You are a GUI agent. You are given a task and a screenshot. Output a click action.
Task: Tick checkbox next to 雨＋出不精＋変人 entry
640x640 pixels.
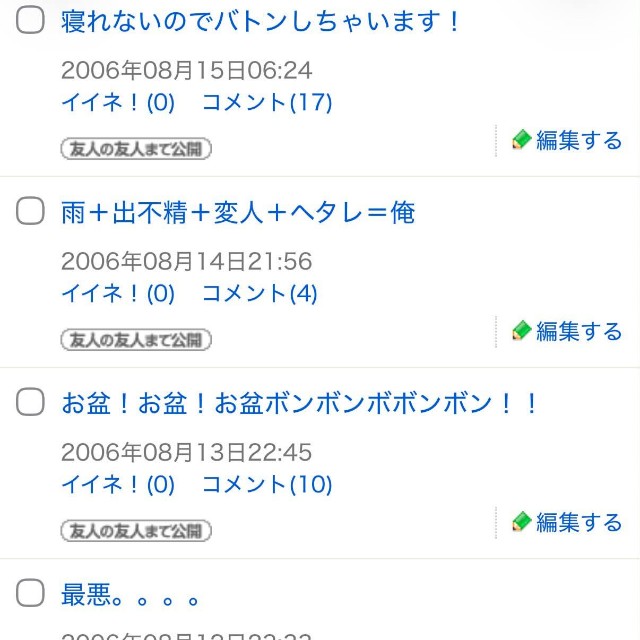(30, 211)
